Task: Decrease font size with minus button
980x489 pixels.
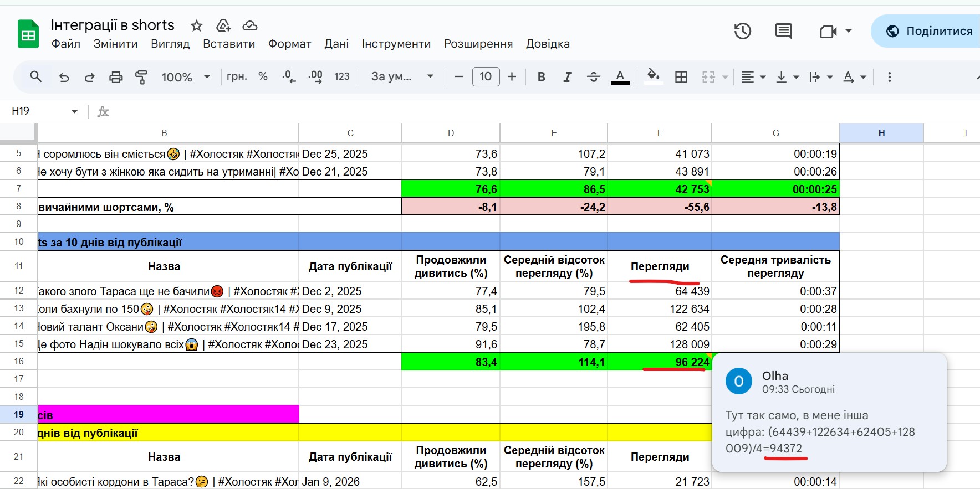Action: coord(458,77)
